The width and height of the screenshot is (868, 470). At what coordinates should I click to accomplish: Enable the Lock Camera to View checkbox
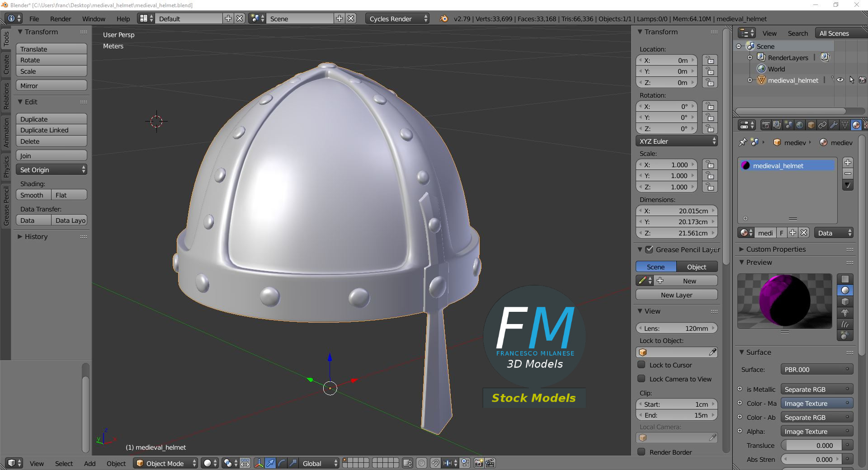[x=641, y=379]
